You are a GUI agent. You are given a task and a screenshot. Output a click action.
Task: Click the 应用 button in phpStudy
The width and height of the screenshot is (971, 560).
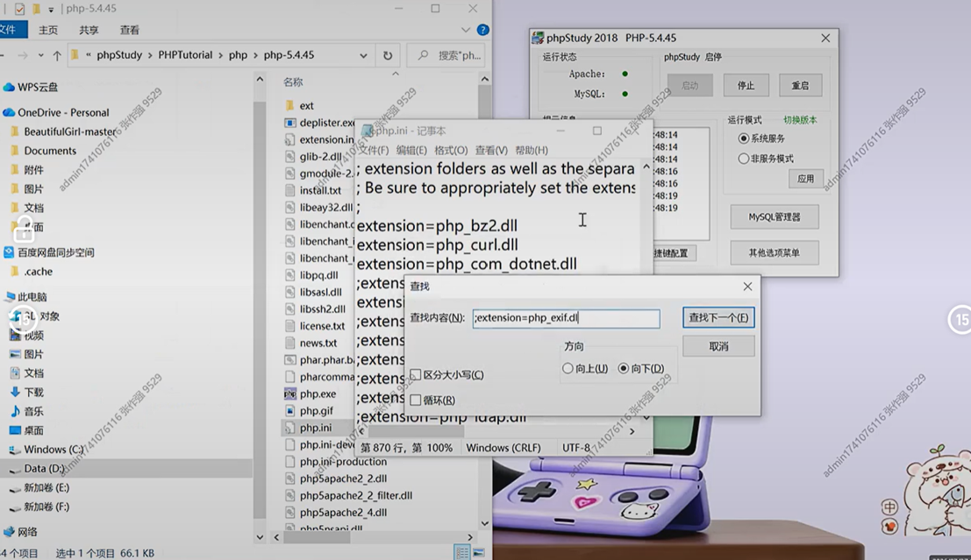click(x=805, y=179)
